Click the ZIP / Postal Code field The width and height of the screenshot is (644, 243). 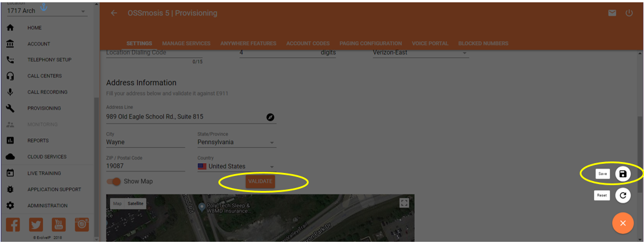click(145, 166)
